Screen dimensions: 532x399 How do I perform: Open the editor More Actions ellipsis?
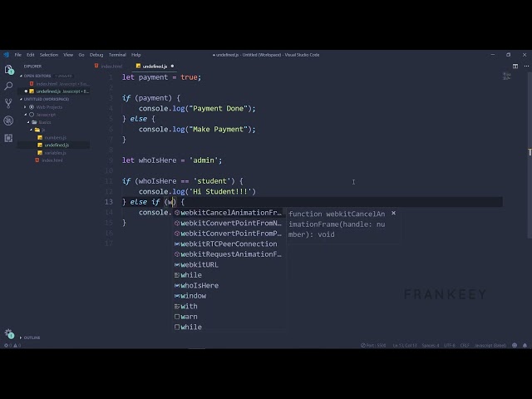(526, 66)
